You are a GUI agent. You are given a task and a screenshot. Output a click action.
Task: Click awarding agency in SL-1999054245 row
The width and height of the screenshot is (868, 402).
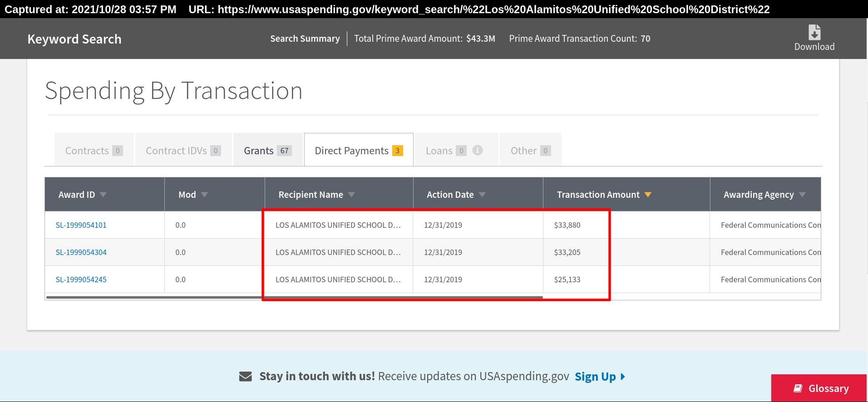click(x=770, y=279)
